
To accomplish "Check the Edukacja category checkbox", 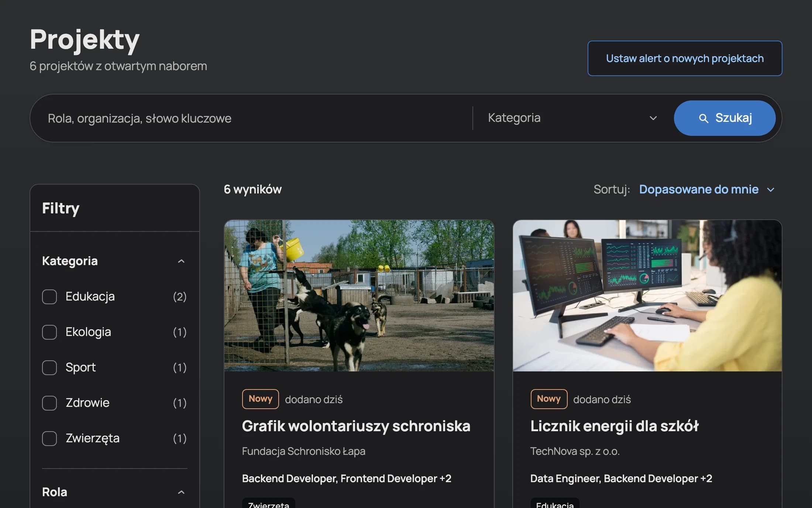I will (49, 297).
